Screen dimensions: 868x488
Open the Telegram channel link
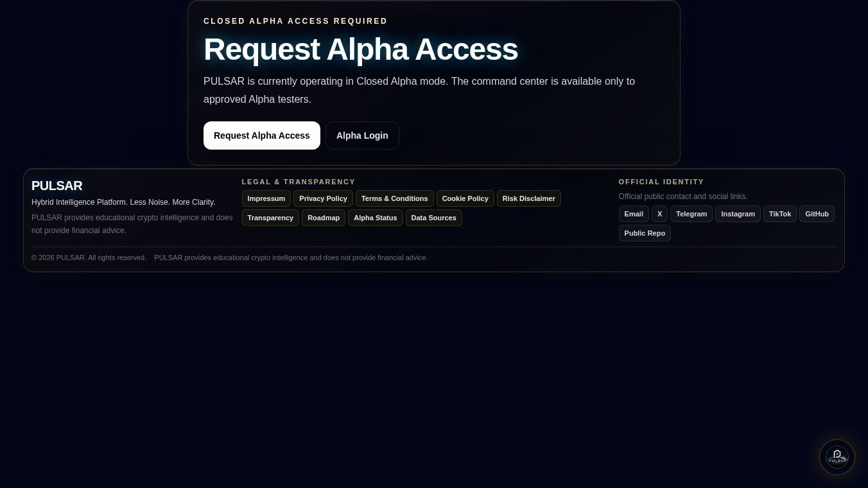click(691, 214)
